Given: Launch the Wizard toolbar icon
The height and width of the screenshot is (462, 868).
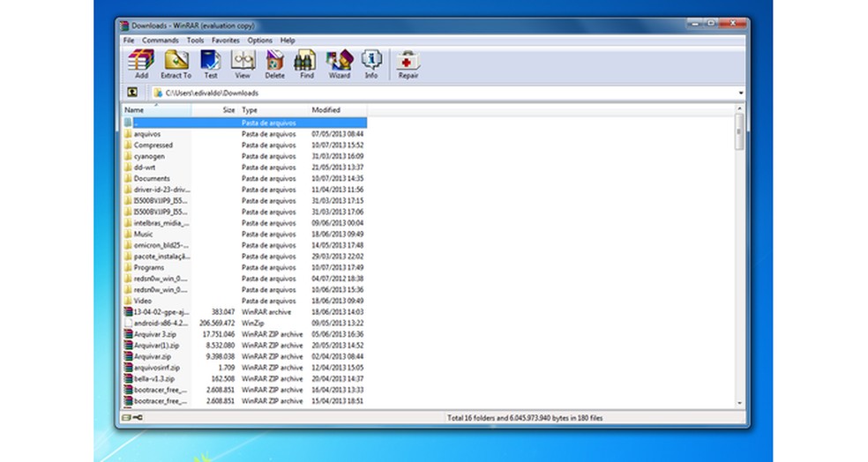Looking at the screenshot, I should point(340,60).
